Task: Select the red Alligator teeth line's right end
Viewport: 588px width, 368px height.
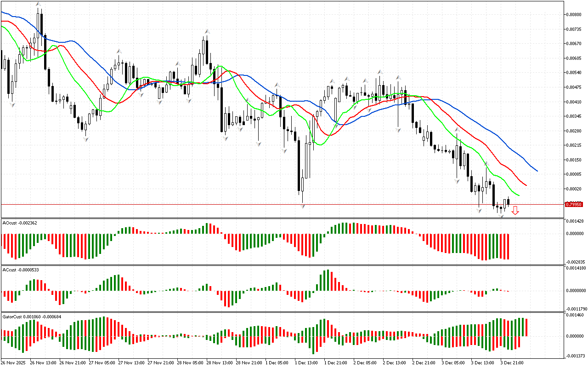Action: 526,185
